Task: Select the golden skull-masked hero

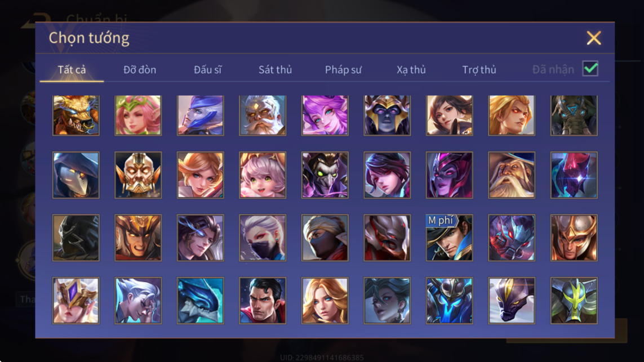Action: (138, 175)
